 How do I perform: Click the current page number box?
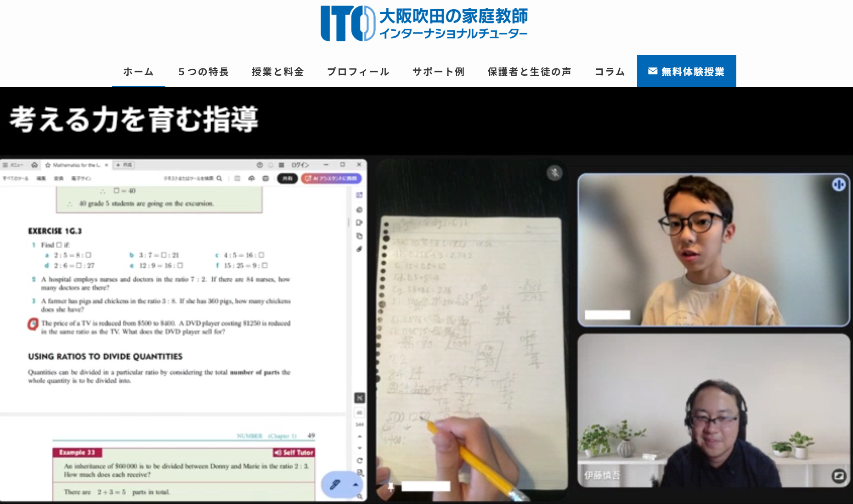360,413
